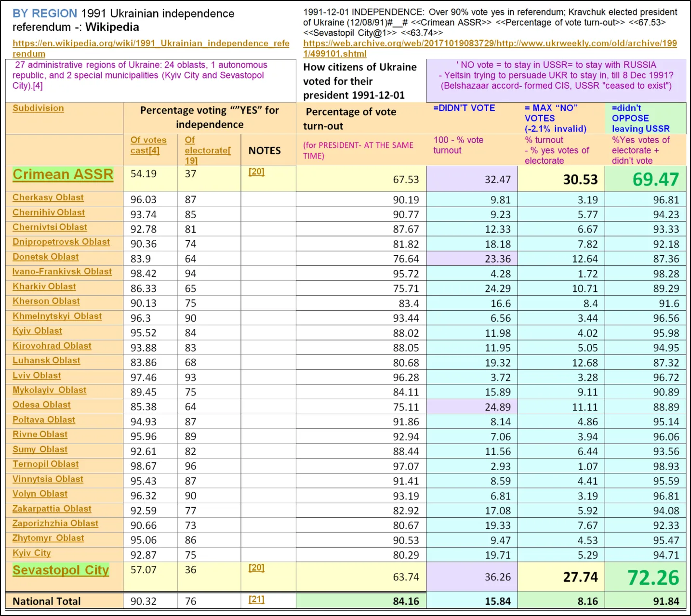
Task: Select the National Total row label
Action: (47, 601)
